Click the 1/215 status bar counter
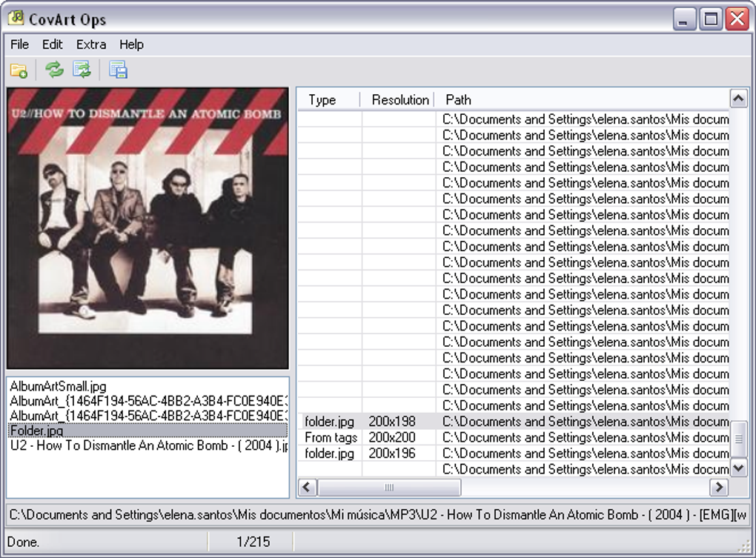The height and width of the screenshot is (558, 756). click(x=253, y=542)
